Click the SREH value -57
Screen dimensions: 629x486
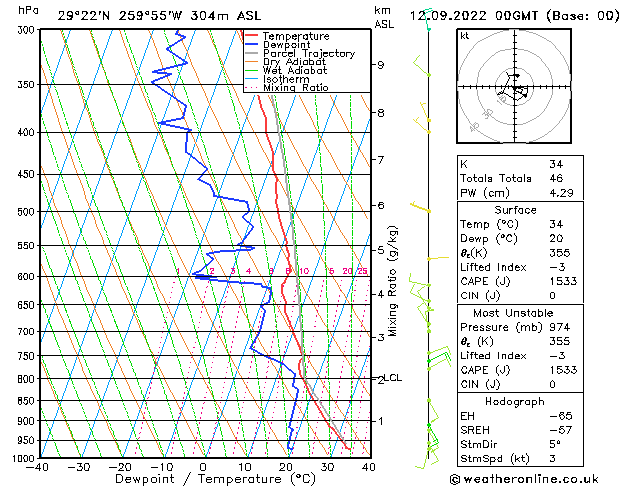click(561, 430)
